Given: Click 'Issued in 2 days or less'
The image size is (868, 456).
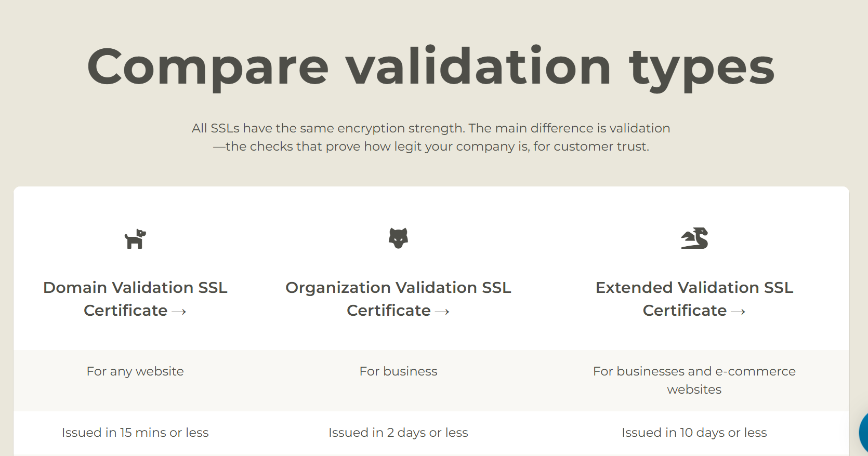Looking at the screenshot, I should (x=398, y=433).
